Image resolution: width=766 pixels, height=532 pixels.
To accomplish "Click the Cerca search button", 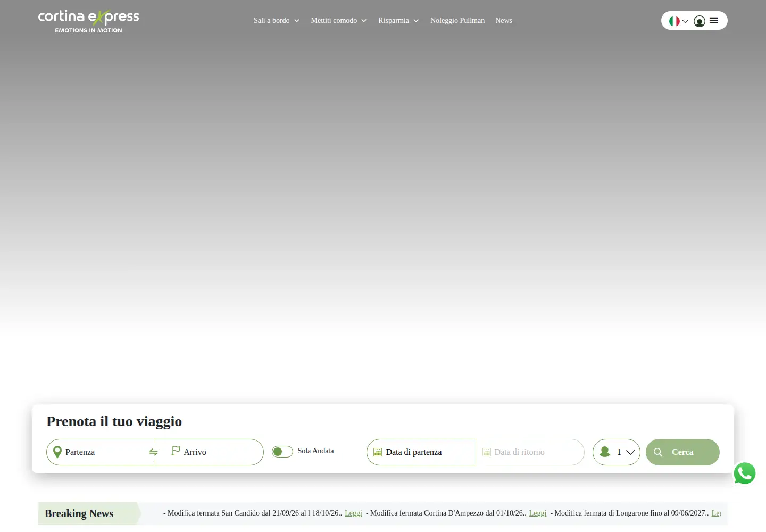I will [x=682, y=452].
